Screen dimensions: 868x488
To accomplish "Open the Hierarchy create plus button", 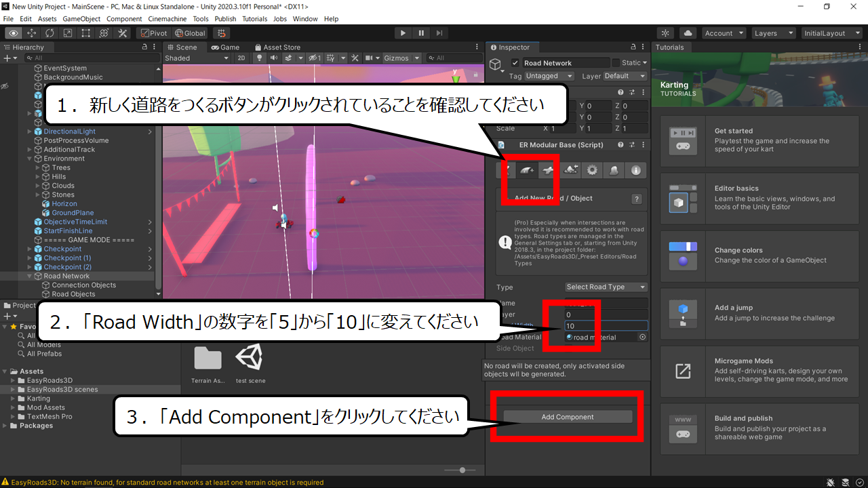I will (x=10, y=58).
